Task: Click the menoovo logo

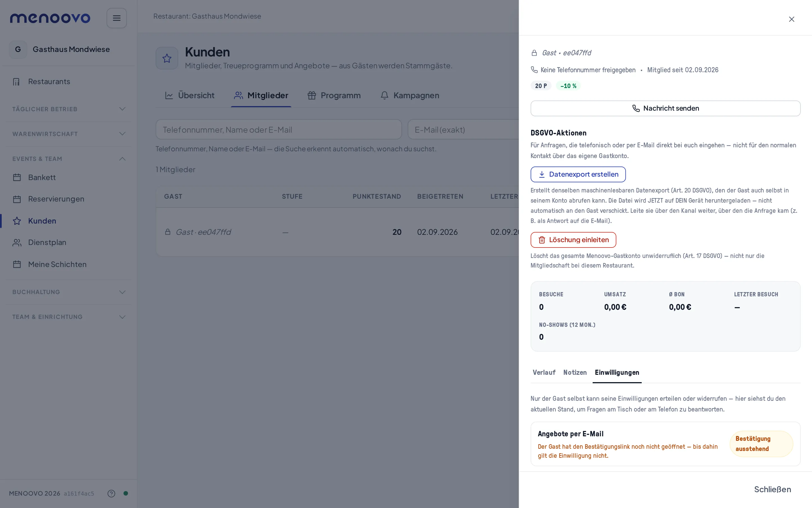Action: [50, 18]
